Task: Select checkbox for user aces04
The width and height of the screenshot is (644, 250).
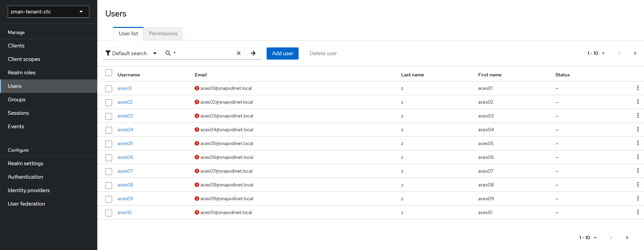Action: click(x=109, y=130)
